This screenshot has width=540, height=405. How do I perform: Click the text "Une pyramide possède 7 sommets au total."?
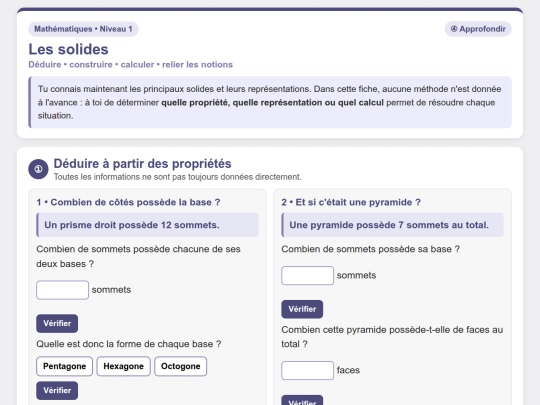pyautogui.click(x=389, y=225)
